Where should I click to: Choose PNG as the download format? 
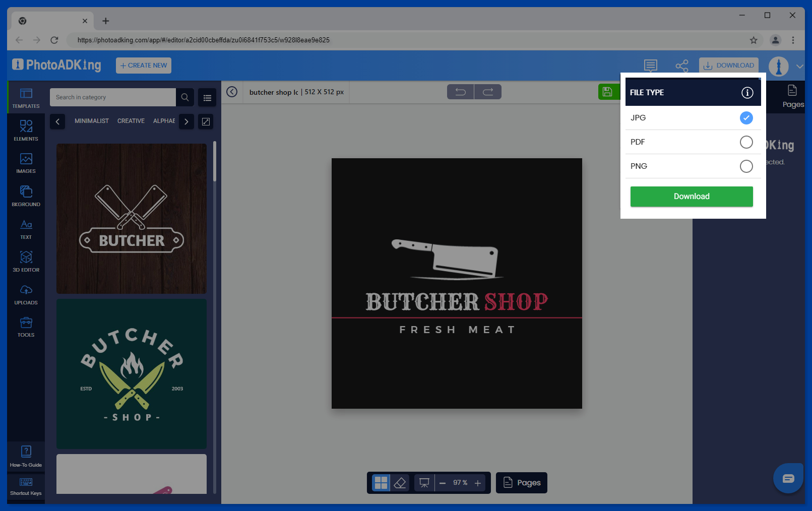[x=746, y=166]
